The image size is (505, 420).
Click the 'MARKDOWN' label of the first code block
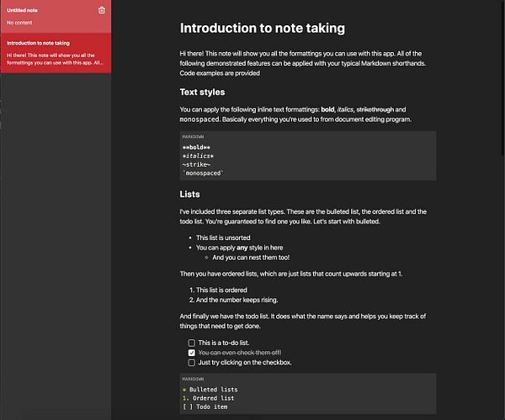point(194,136)
